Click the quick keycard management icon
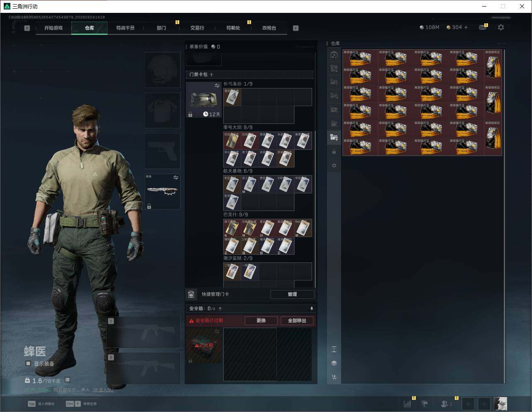Screen dimensions: 532x412 (191, 294)
